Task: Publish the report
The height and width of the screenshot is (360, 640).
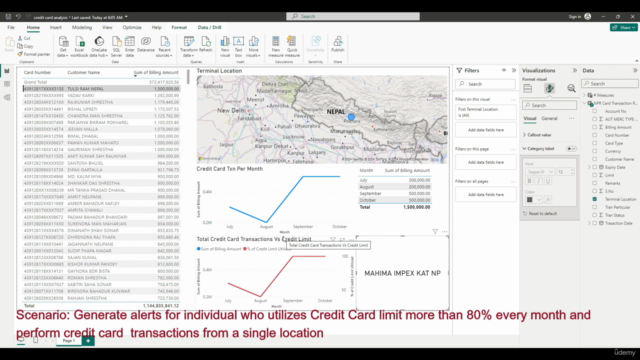Action: 338,44
